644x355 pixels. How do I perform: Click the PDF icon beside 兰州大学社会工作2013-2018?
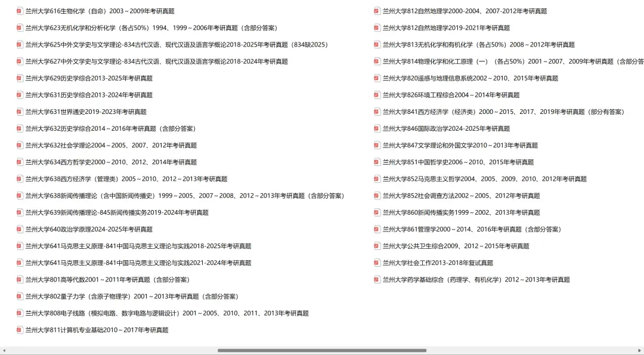tap(377, 263)
